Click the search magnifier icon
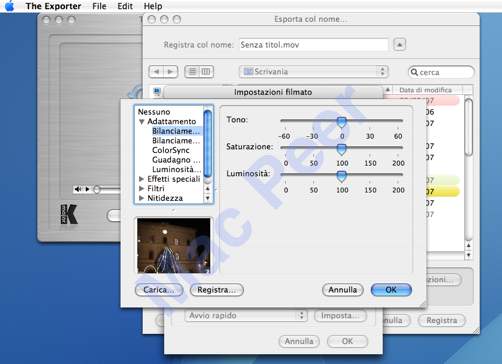 [x=414, y=72]
